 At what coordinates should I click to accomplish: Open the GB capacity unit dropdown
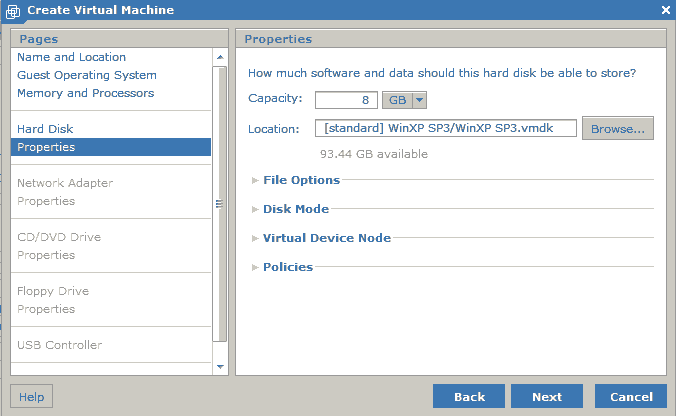coord(404,100)
